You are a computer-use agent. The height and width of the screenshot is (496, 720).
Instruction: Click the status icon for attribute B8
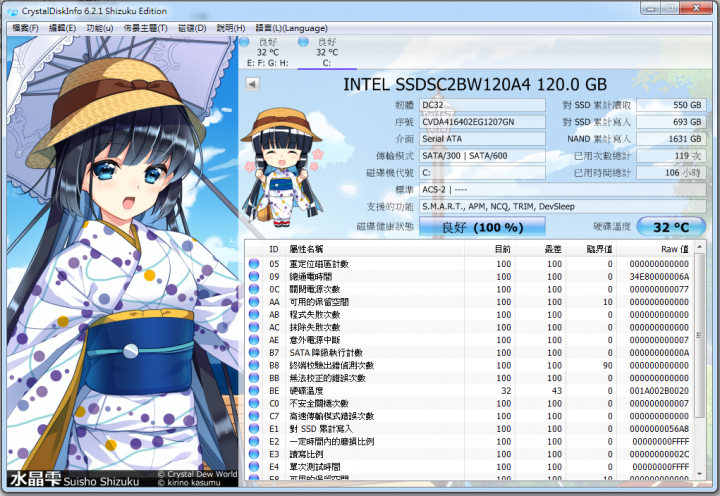[254, 365]
